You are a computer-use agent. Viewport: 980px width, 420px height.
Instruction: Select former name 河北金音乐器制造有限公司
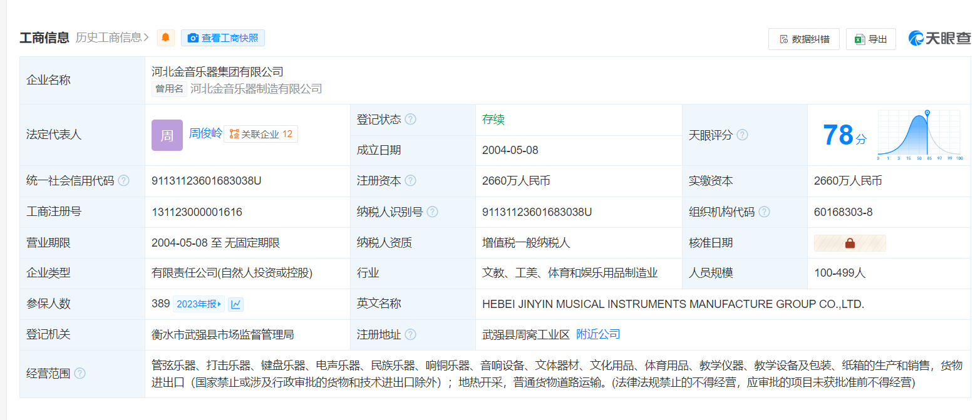pyautogui.click(x=256, y=89)
